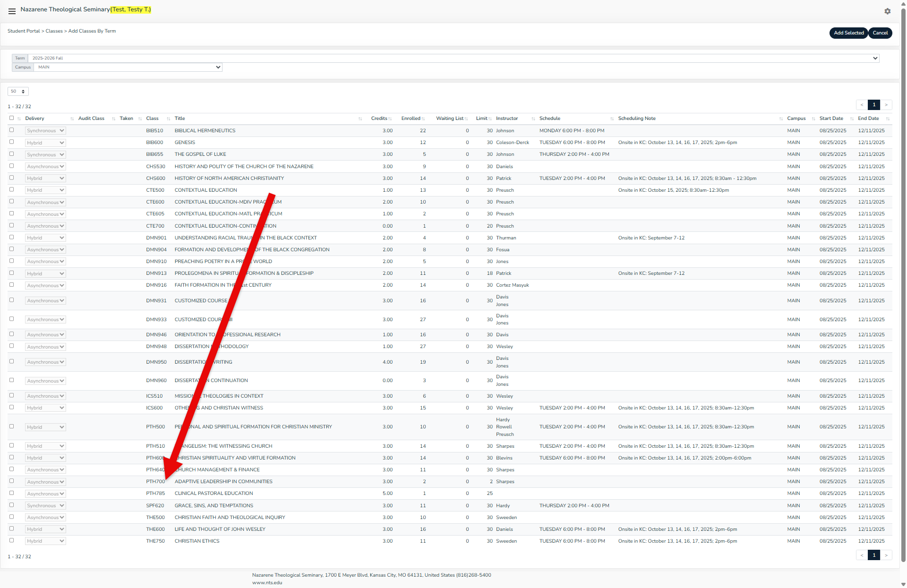907x588 pixels.
Task: Change rows-per-page 50 stepper
Action: [x=18, y=91]
